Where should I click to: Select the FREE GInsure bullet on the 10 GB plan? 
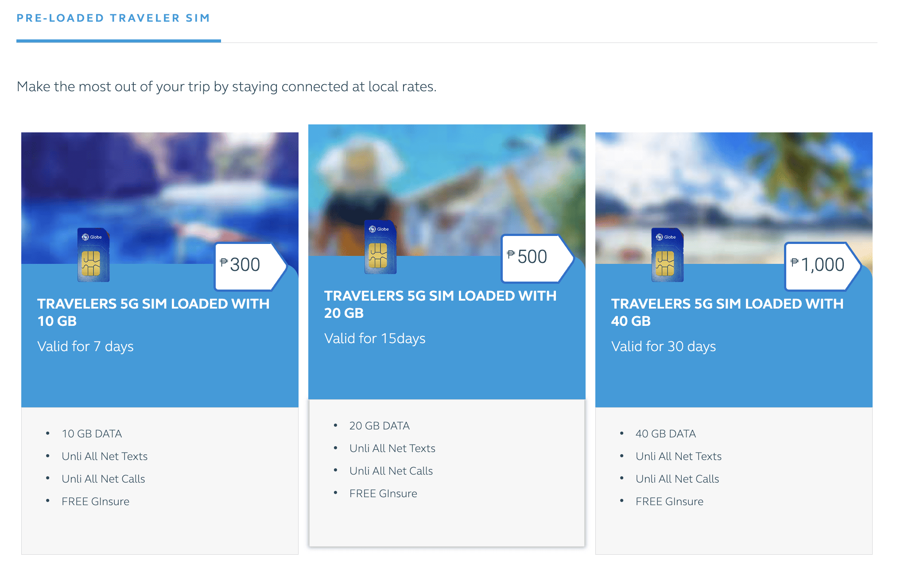[x=96, y=501]
